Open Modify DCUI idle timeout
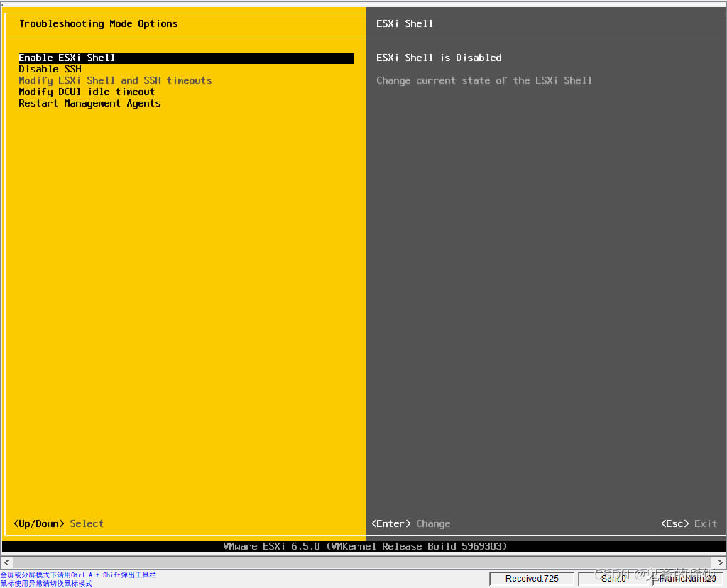Viewport: 727px width, 588px height. pos(87,92)
